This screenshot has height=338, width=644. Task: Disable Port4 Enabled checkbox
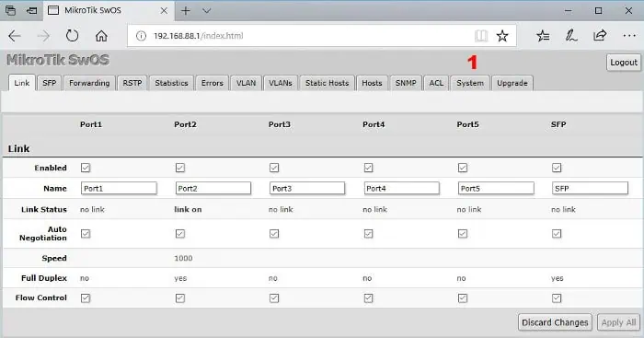[368, 168]
